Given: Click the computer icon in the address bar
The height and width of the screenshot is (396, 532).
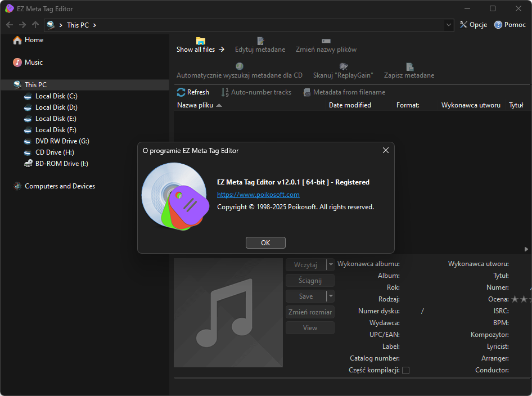Looking at the screenshot, I should tap(51, 25).
